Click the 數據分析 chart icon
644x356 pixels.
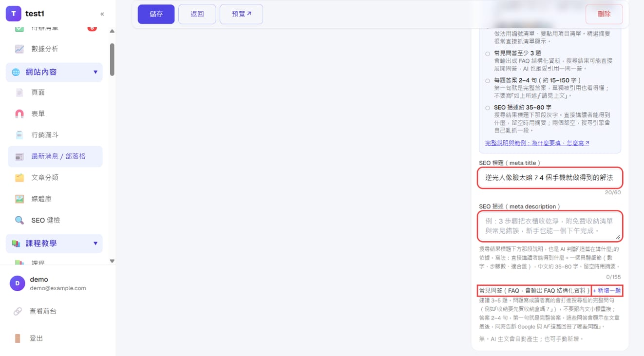coord(19,49)
